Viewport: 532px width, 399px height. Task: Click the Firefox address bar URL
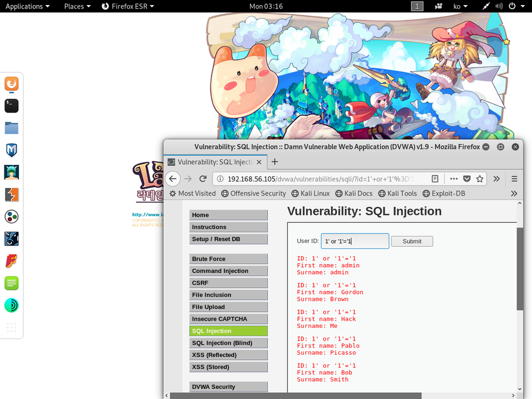(321, 179)
